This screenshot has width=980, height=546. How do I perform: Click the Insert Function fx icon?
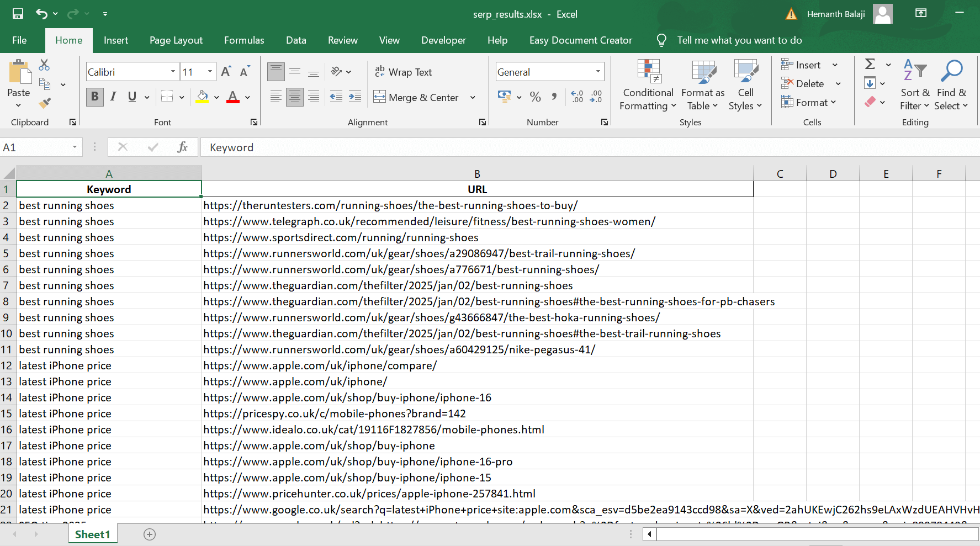[183, 147]
